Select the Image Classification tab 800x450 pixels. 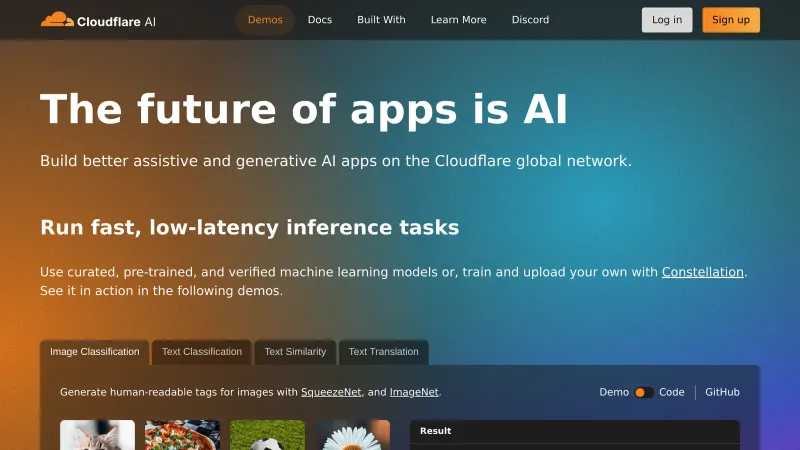(95, 352)
